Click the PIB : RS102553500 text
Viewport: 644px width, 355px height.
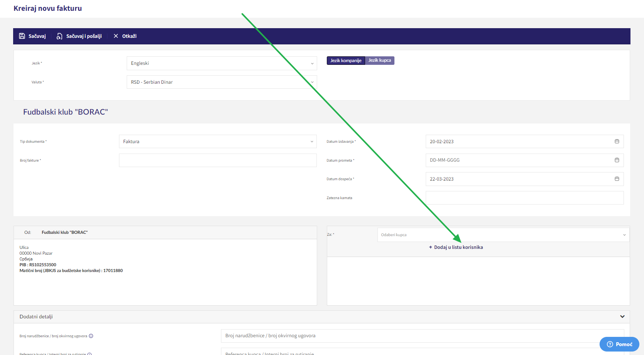(38, 265)
